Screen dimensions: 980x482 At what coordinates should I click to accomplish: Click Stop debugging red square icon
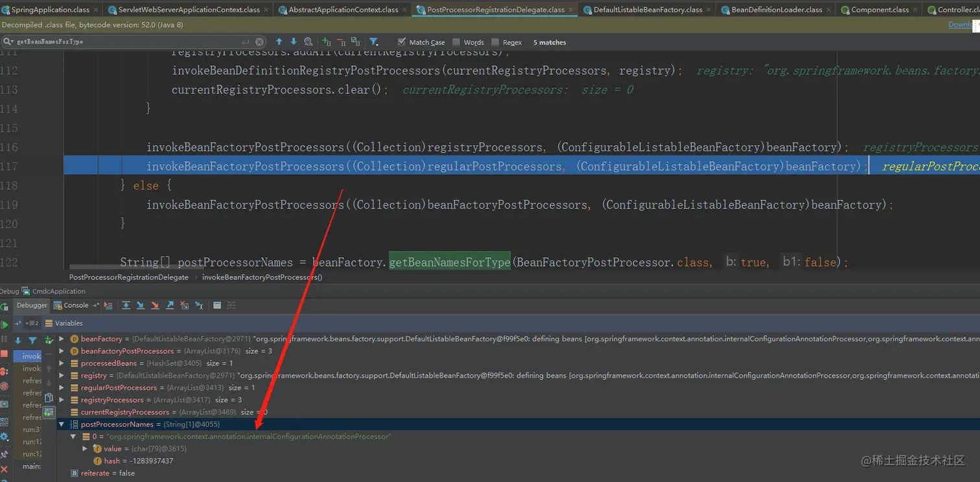point(4,354)
